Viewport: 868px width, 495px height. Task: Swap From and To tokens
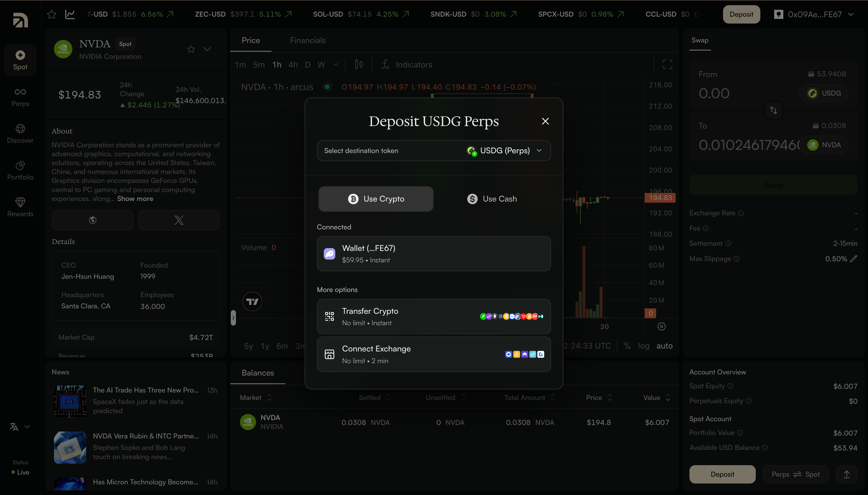[773, 110]
